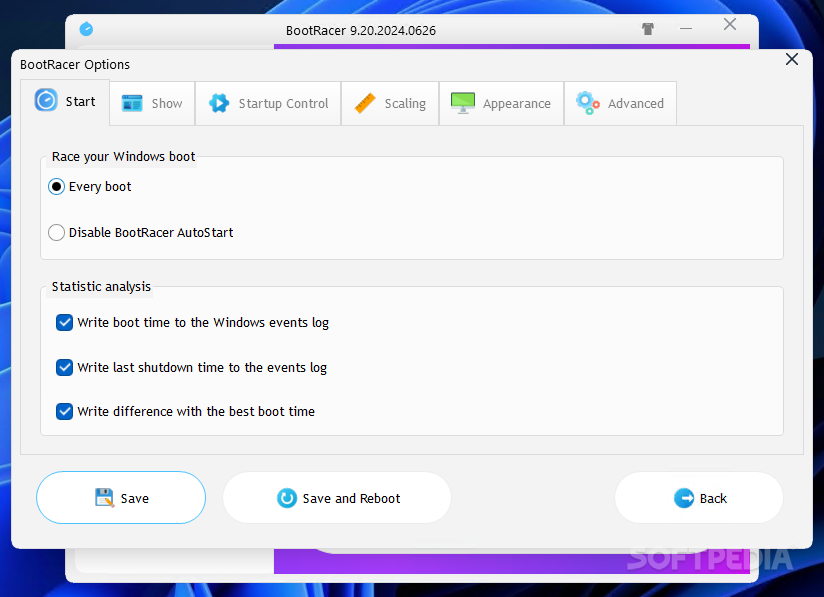
Task: Open the Appearance tab
Action: (501, 104)
